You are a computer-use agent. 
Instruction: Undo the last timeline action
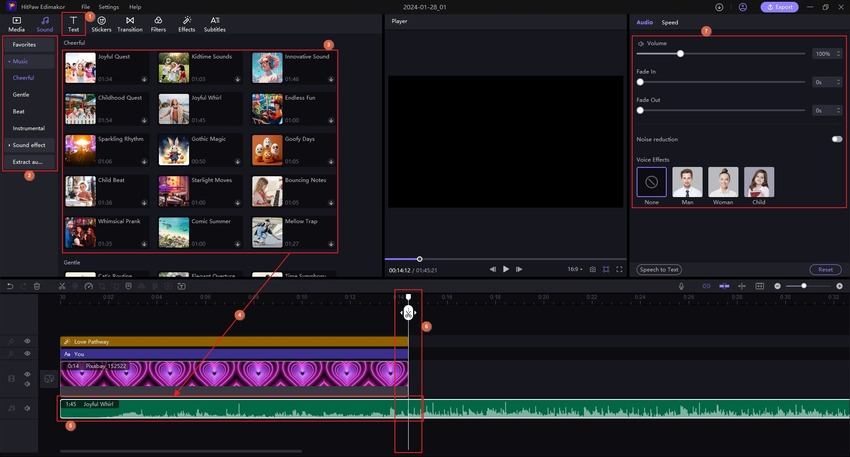[10, 286]
